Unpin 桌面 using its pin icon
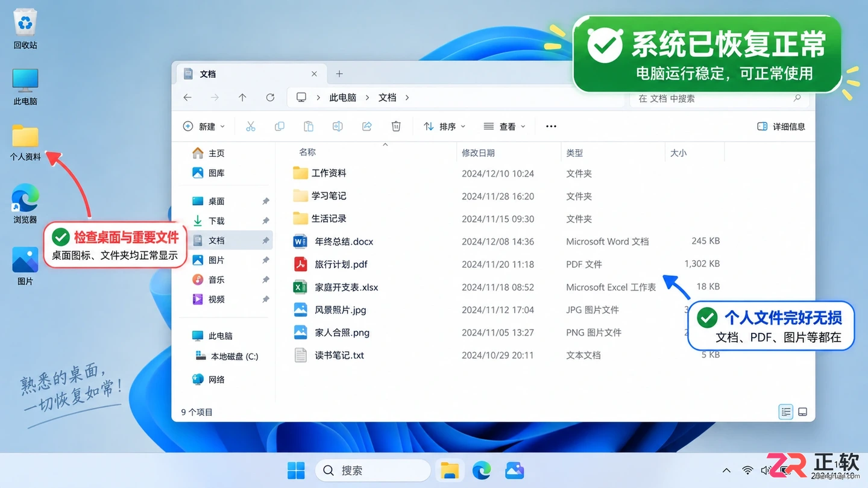This screenshot has width=868, height=488. tap(265, 201)
